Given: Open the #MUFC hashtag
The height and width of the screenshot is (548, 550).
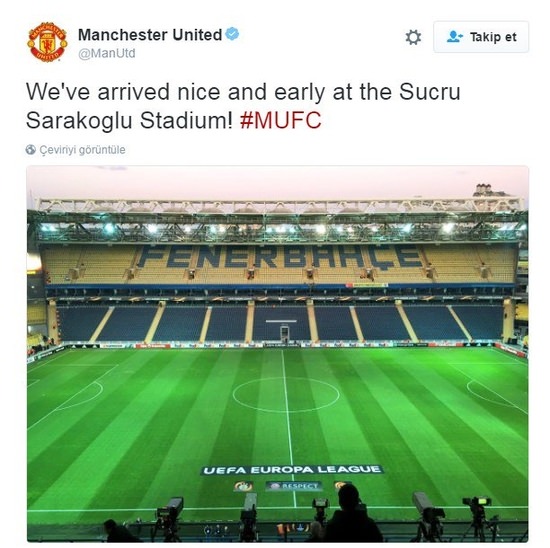Looking at the screenshot, I should tap(281, 120).
